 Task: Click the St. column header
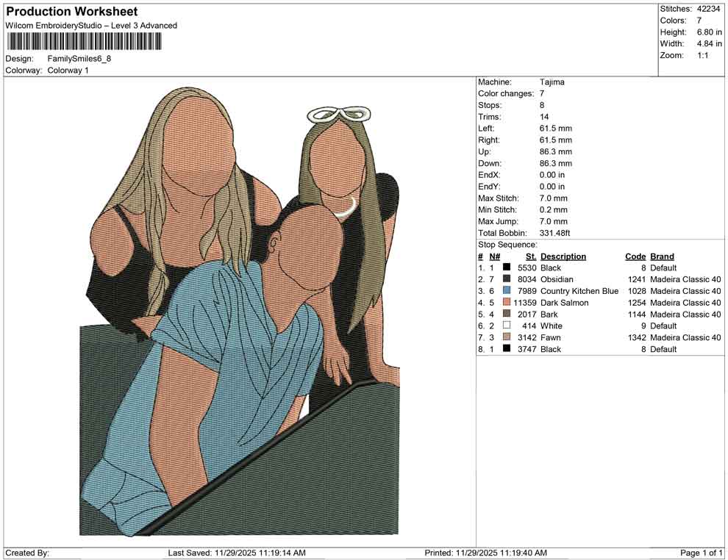(530, 256)
